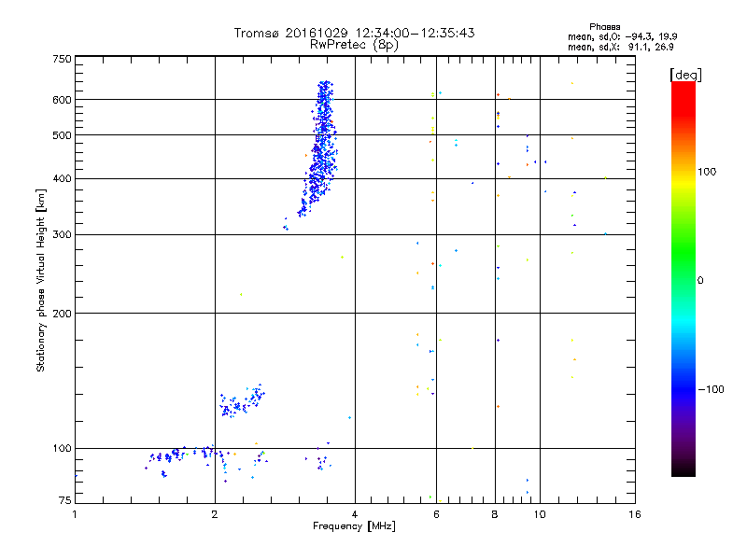747x560 pixels.
Task: Click the "[deg]" label above the color bar
Action: (x=685, y=75)
